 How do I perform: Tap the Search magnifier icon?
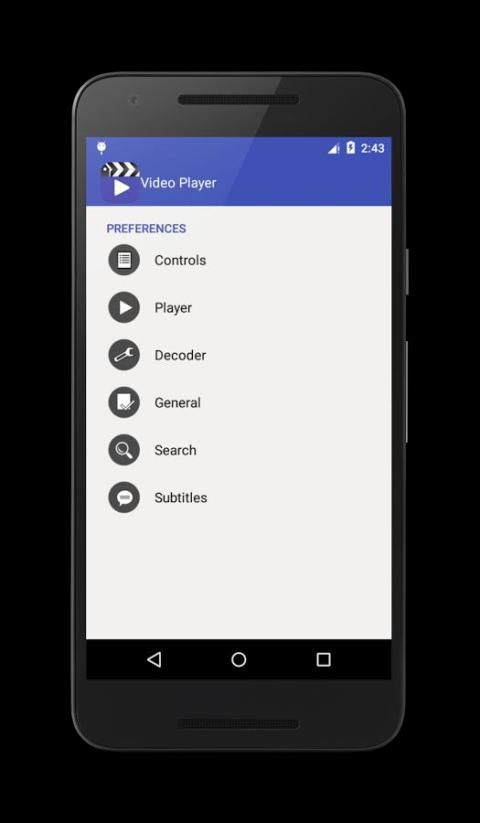(124, 450)
